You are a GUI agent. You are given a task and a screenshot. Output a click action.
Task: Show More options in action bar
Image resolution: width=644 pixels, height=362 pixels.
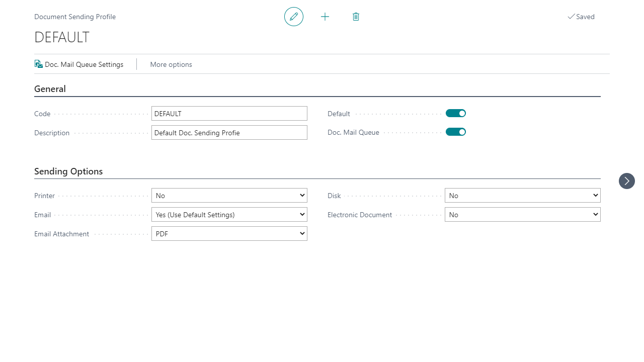point(171,64)
